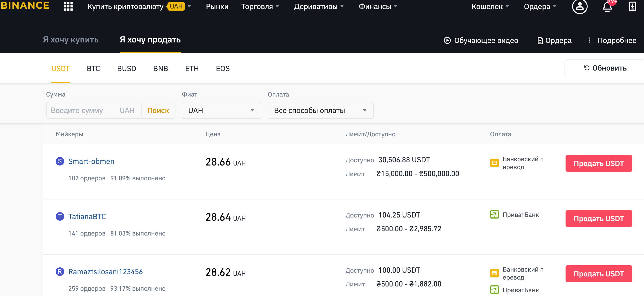Expand the Деривативы dropdown menu
Screen dimensions: 644x296
[319, 6]
